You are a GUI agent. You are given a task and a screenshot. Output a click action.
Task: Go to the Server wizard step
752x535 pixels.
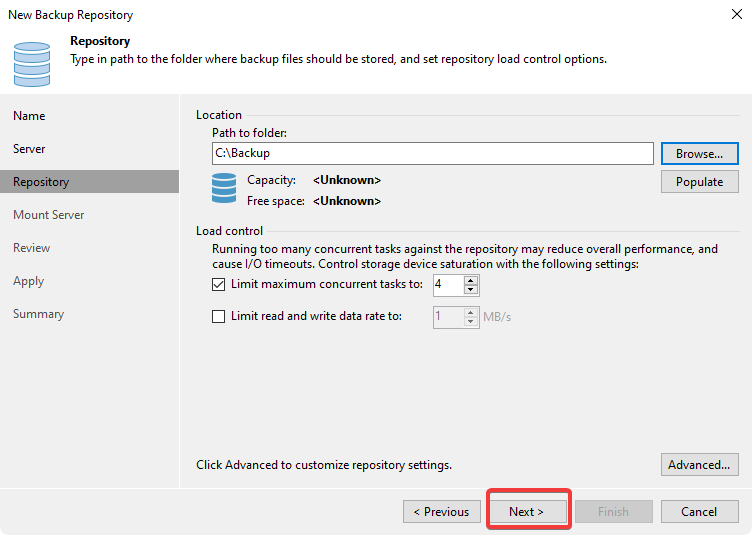click(x=29, y=149)
